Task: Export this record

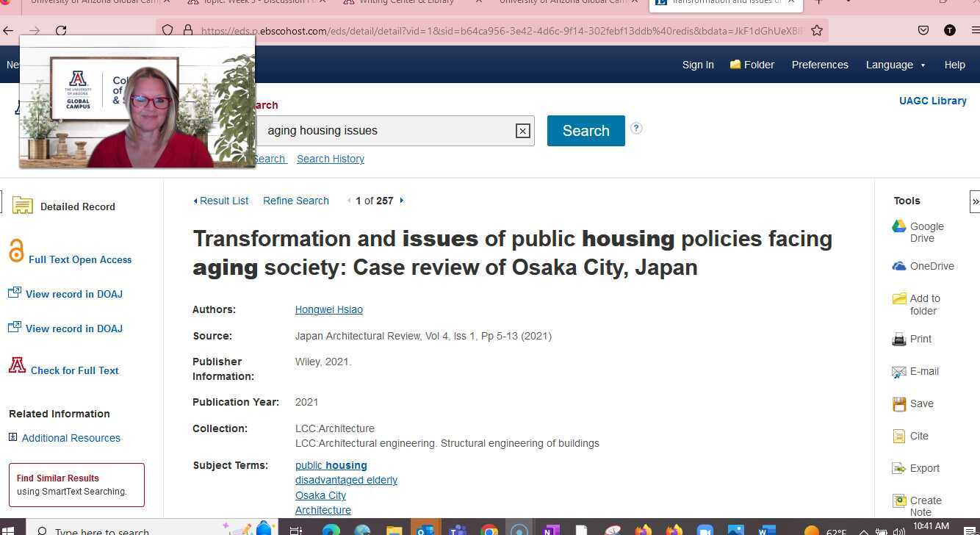Action: click(925, 468)
